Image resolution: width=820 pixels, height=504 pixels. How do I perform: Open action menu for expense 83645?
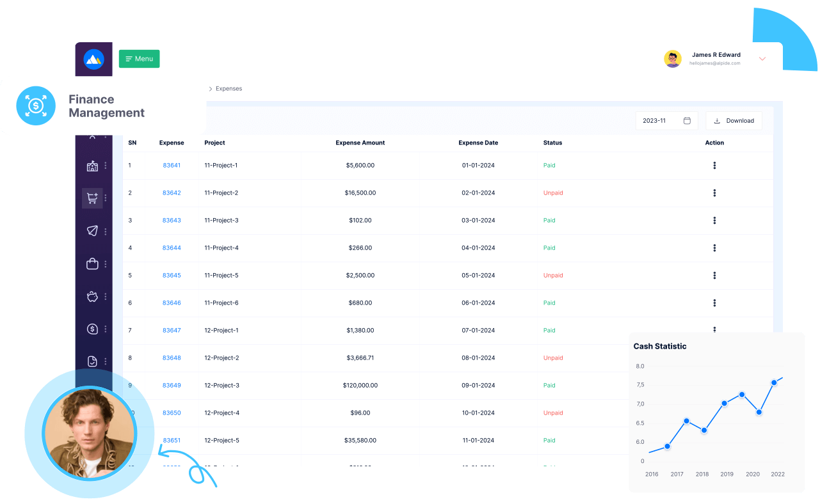click(714, 275)
